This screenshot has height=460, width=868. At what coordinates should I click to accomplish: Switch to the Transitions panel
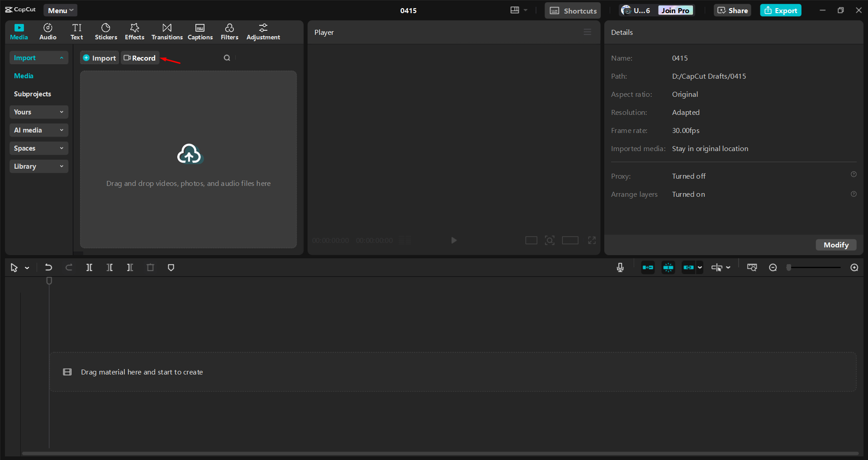click(166, 31)
